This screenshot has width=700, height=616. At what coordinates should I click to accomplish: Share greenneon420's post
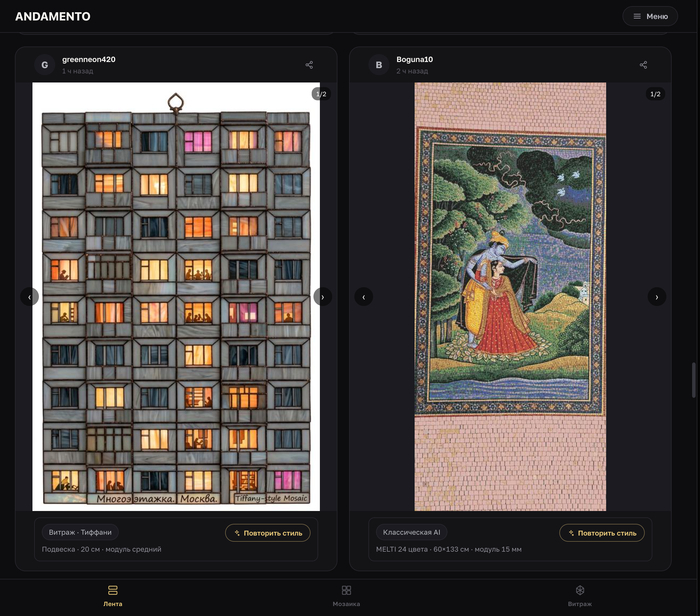click(309, 65)
